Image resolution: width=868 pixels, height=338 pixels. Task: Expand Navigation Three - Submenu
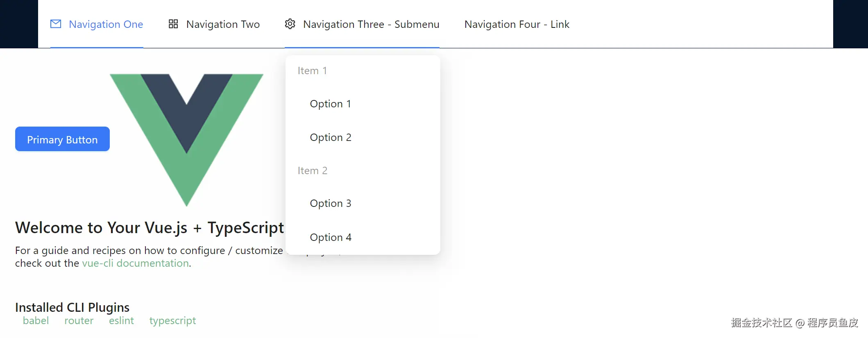coord(371,25)
